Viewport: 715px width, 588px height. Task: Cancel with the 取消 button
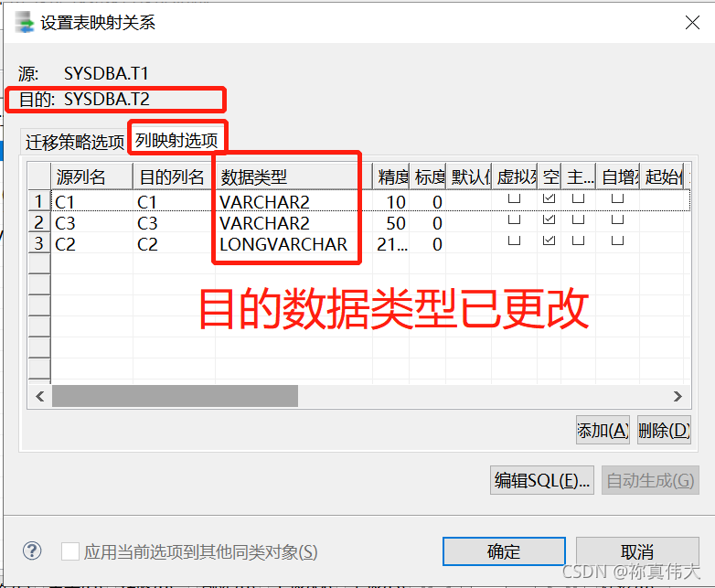(637, 551)
